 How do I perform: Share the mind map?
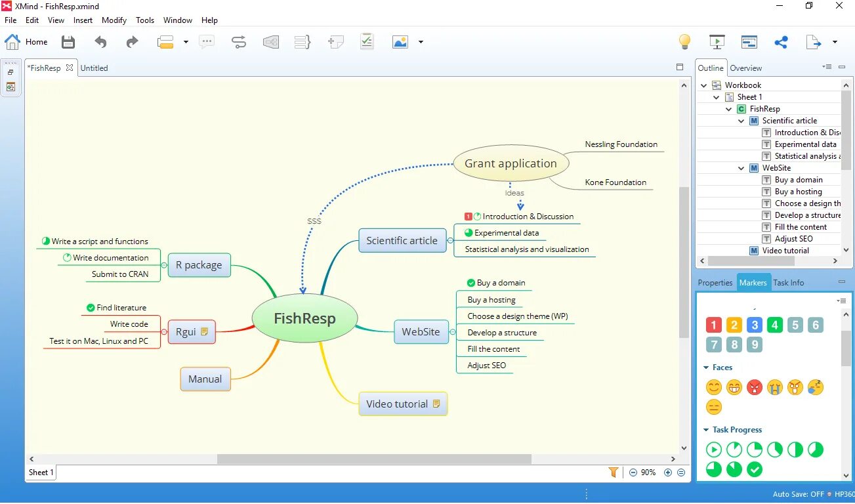point(781,42)
